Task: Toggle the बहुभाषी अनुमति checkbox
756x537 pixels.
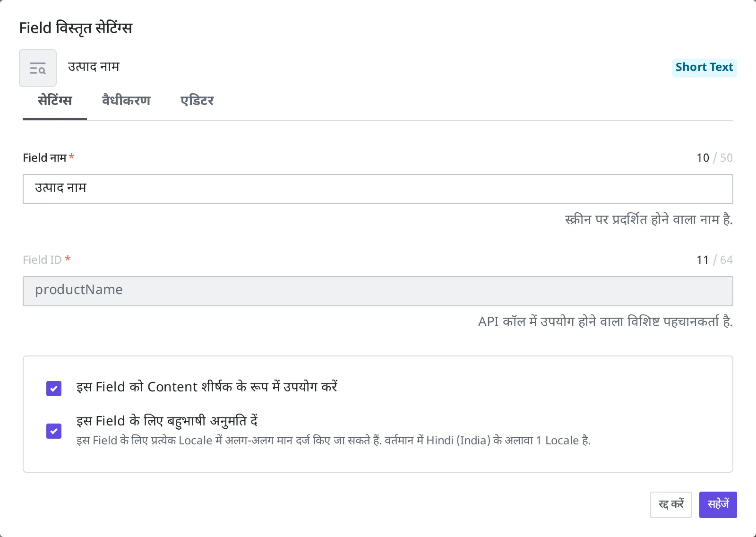Action: 54,431
